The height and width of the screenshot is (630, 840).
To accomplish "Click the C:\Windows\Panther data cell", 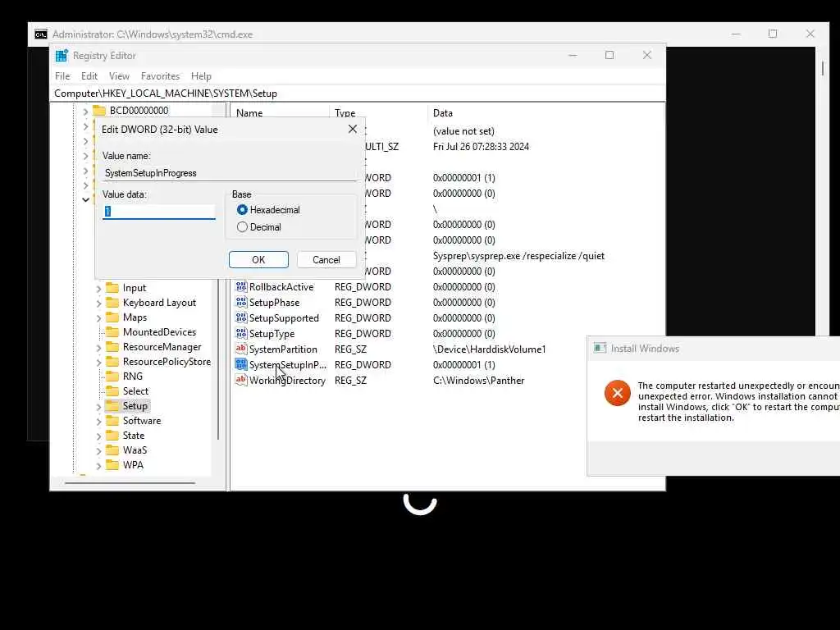I will coord(478,381).
